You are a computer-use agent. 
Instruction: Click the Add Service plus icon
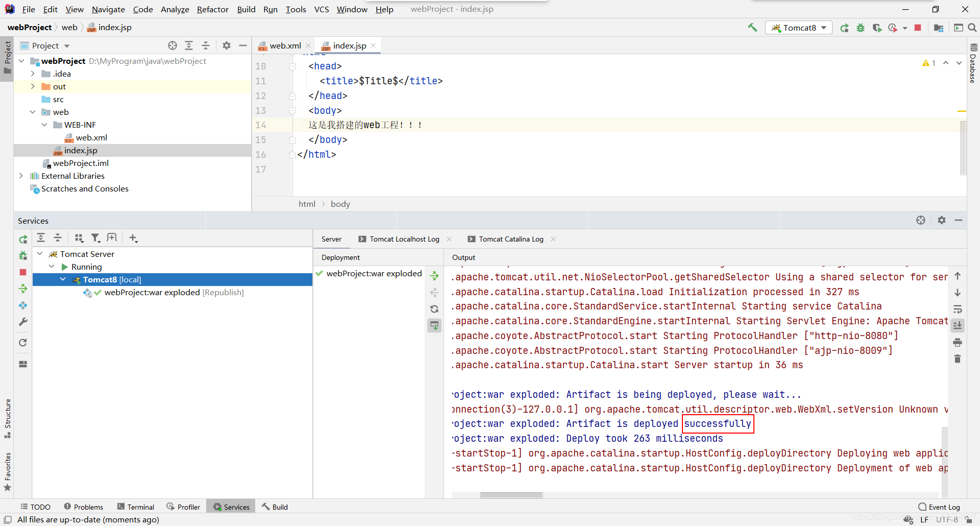click(133, 238)
